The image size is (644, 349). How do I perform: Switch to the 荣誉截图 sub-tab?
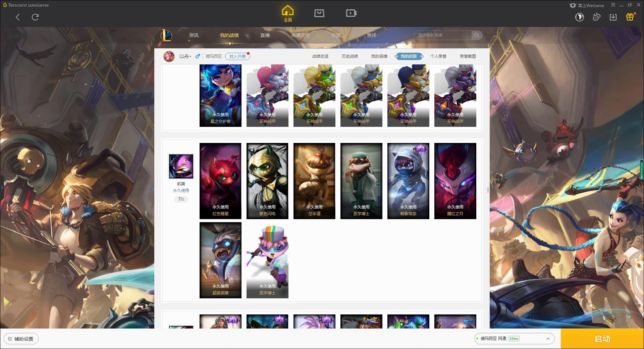tap(468, 56)
